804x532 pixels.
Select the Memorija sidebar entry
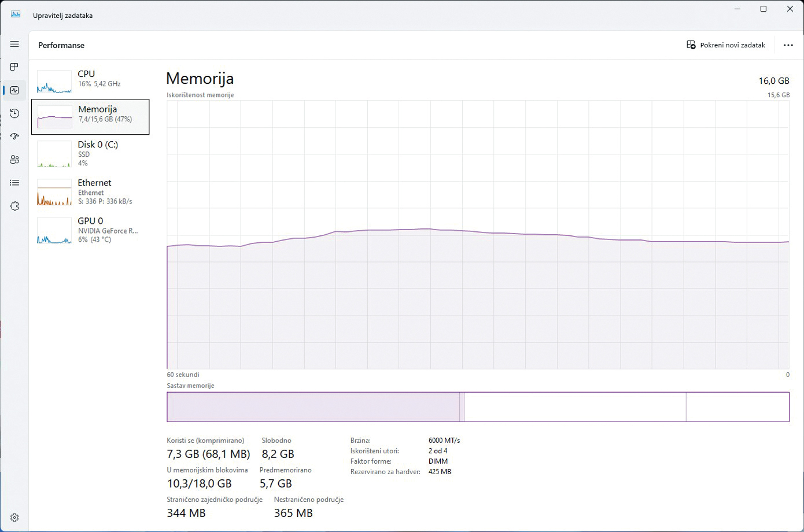91,117
